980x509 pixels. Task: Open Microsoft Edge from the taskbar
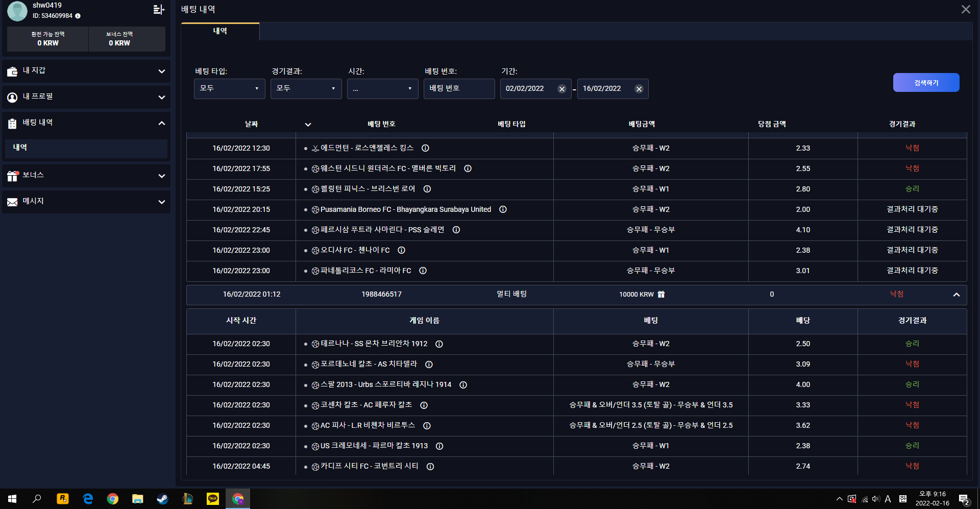[x=88, y=499]
